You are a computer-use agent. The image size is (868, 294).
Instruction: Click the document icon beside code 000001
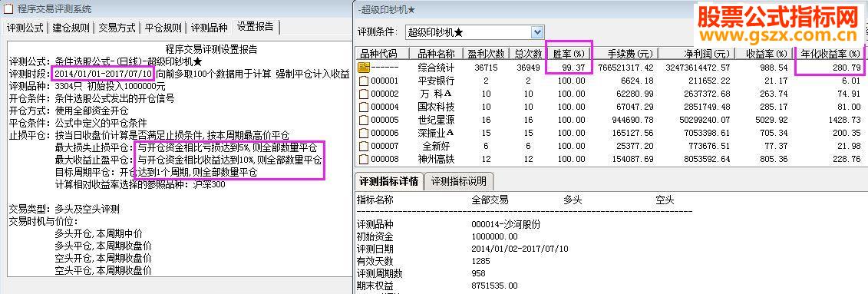coord(364,81)
